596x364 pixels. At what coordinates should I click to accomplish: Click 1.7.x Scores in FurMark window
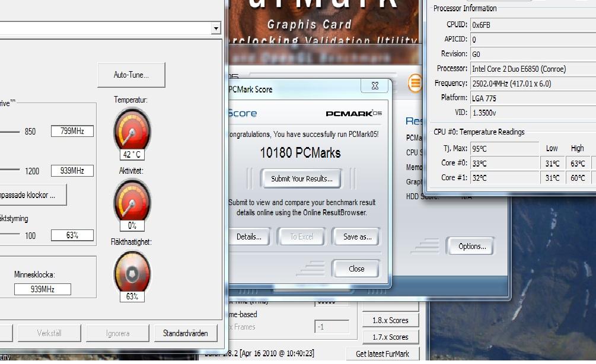coord(390,337)
